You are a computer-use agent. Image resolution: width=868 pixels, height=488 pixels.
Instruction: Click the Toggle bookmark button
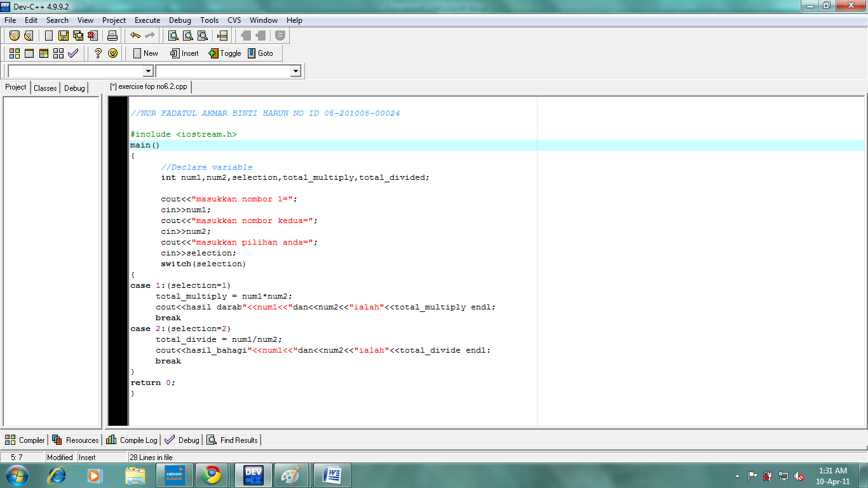click(x=225, y=53)
